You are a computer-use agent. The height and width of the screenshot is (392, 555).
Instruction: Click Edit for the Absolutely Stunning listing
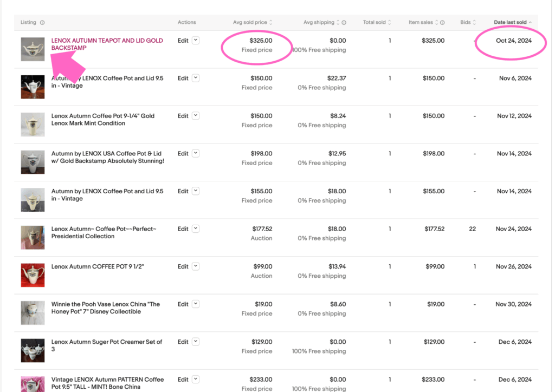[x=183, y=154]
